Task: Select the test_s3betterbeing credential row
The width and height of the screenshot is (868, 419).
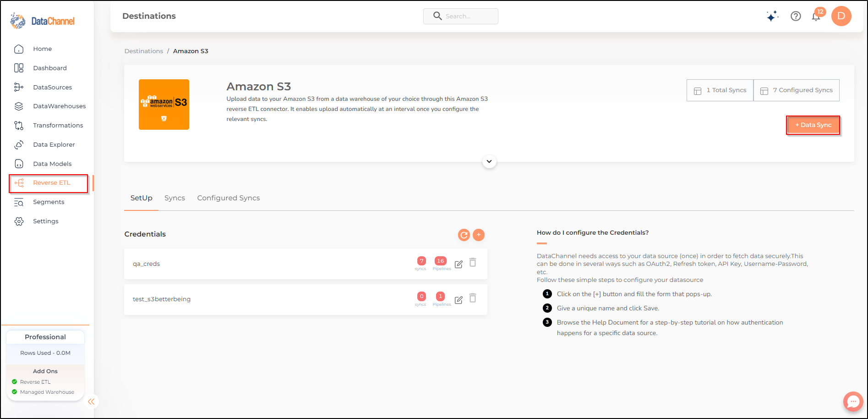Action: point(306,299)
